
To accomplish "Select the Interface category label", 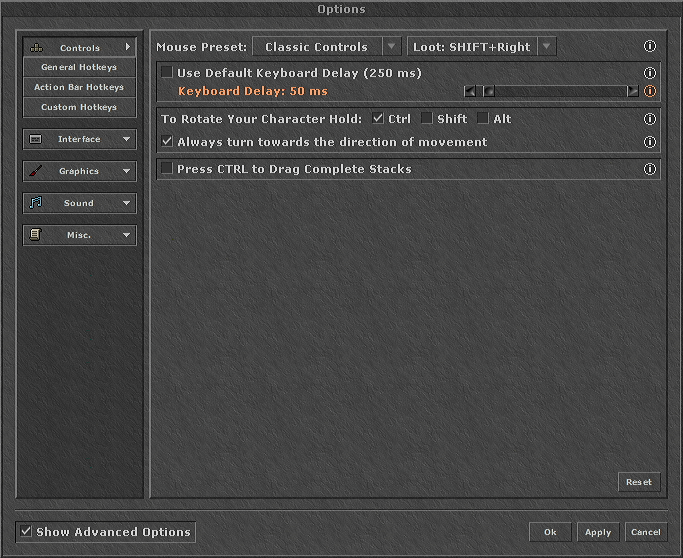I will [x=79, y=139].
